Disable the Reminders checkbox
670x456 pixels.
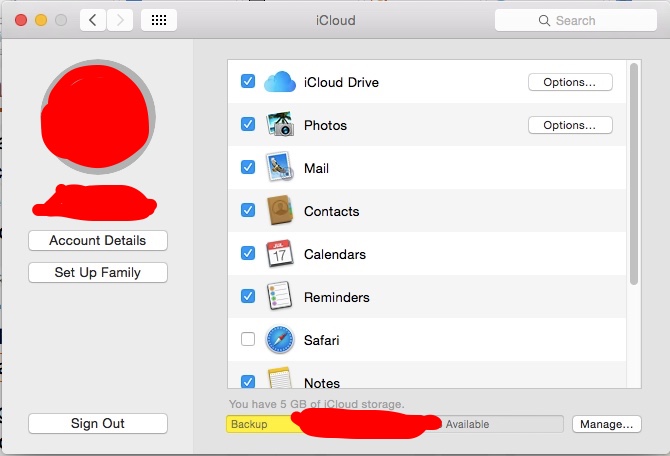(x=248, y=296)
